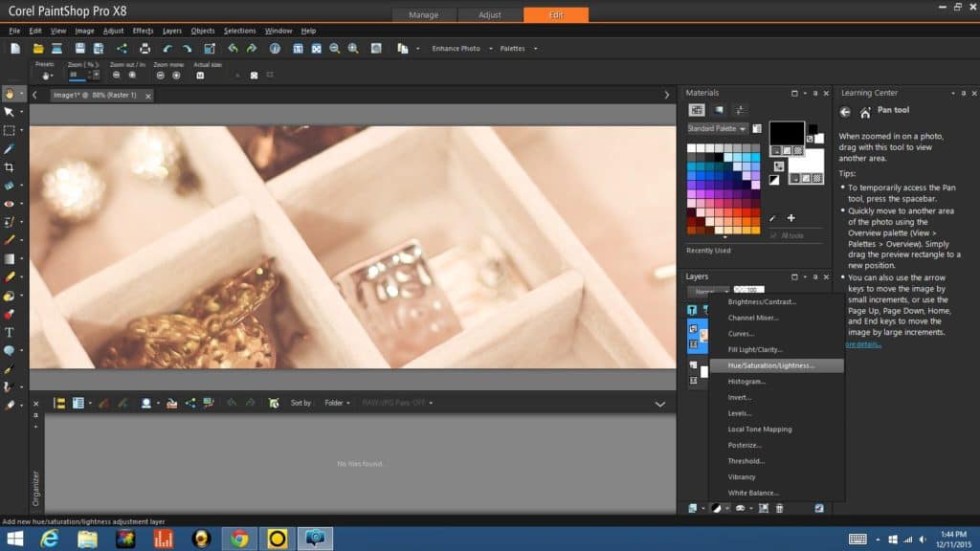Screen dimensions: 980x551
Task: Click the Undo arrow in the toolbar
Action: coord(233,48)
